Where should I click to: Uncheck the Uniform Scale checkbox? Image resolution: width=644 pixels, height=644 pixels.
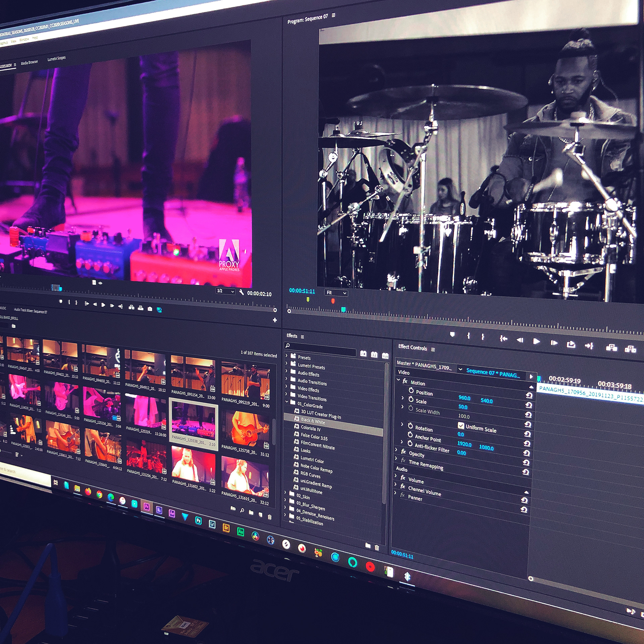(x=461, y=426)
